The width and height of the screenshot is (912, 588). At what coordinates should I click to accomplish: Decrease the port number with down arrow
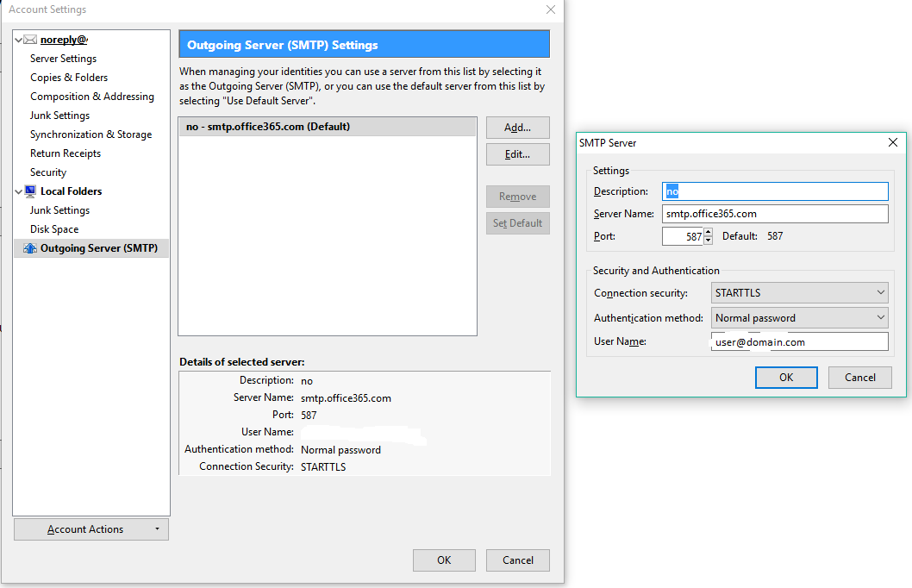[708, 241]
